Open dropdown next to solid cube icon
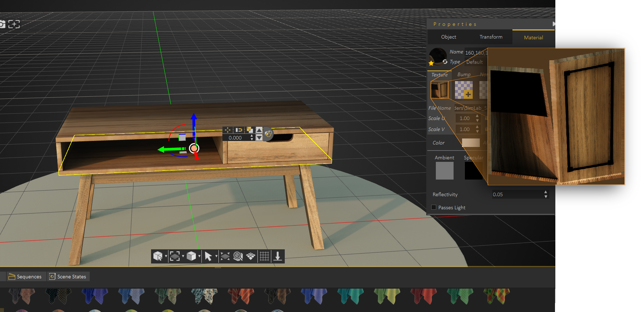This screenshot has height=312, width=644. (x=199, y=256)
